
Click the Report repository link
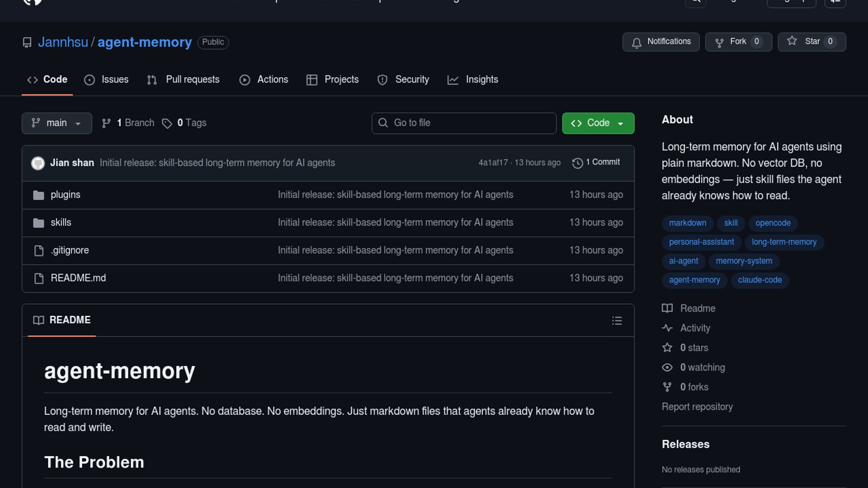697,407
